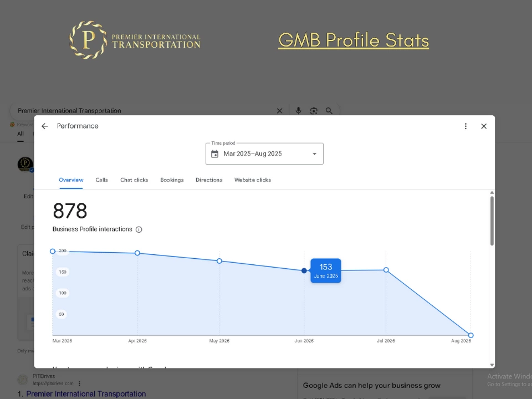532x399 pixels.
Task: Click the 153 June 2025 tooltip
Action: [326, 271]
